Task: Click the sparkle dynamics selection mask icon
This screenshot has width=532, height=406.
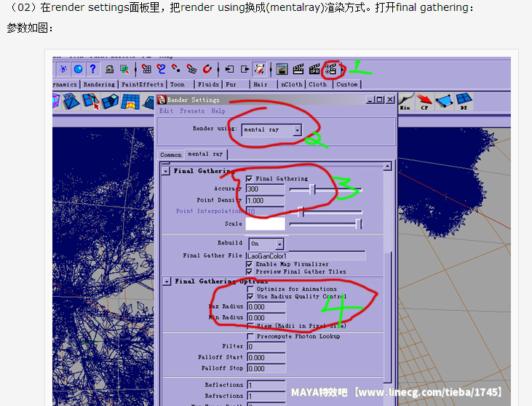Action: pos(63,69)
